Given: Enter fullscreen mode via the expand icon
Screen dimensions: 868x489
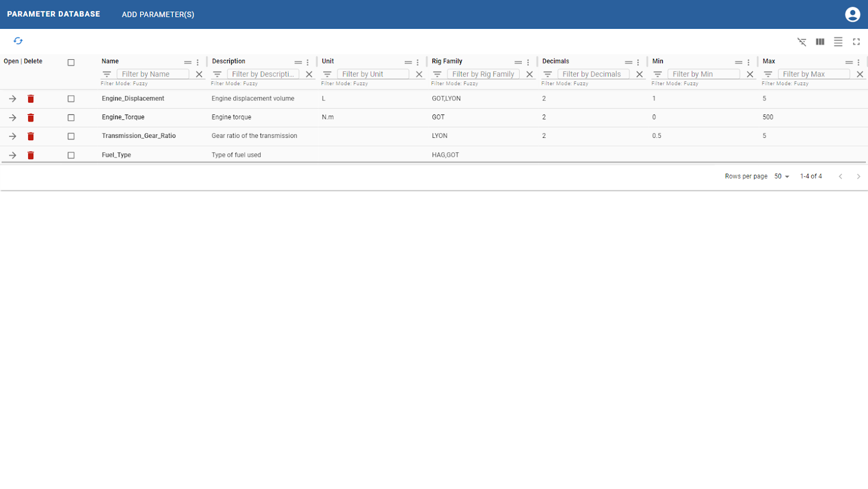Looking at the screenshot, I should (x=857, y=41).
